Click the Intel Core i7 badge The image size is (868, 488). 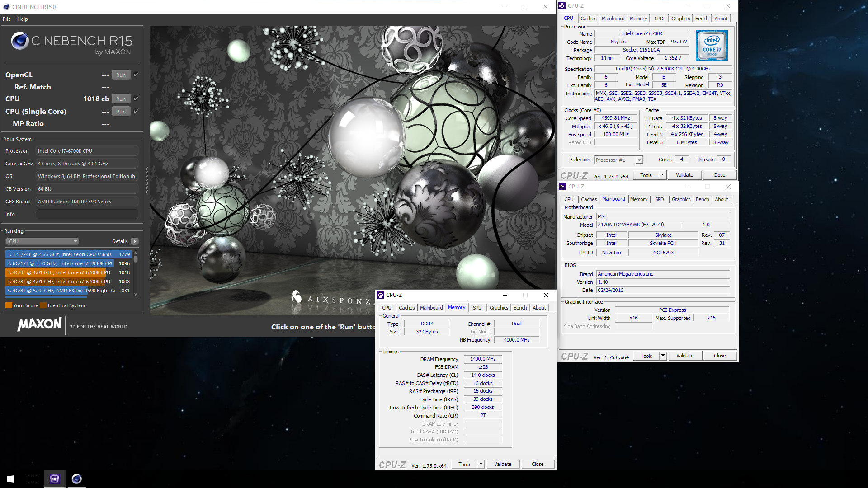(x=712, y=46)
